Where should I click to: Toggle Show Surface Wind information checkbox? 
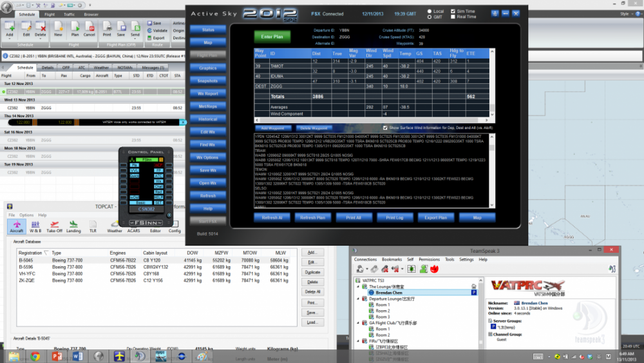click(x=385, y=128)
